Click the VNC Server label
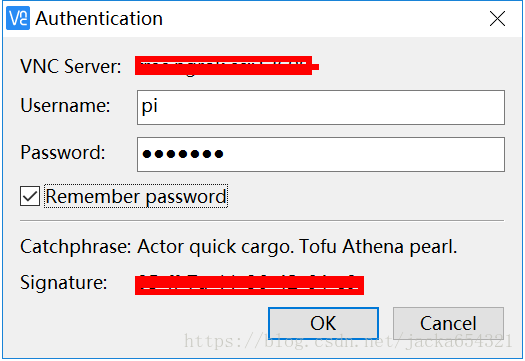 tap(71, 66)
